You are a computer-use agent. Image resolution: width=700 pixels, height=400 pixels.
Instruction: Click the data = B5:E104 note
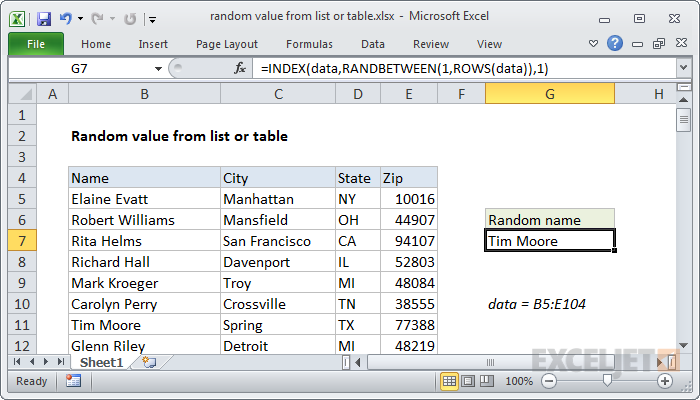click(537, 304)
